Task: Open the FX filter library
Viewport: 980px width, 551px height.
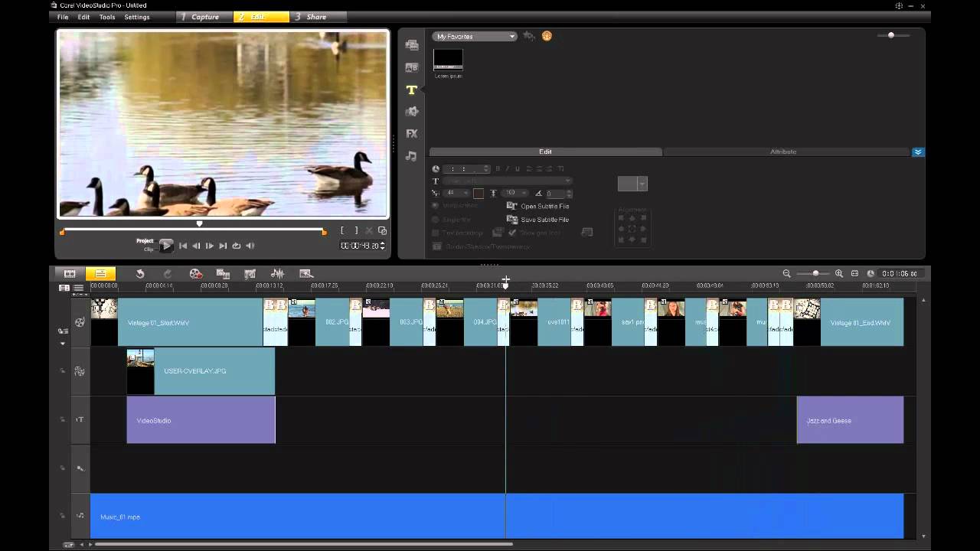Action: [412, 133]
